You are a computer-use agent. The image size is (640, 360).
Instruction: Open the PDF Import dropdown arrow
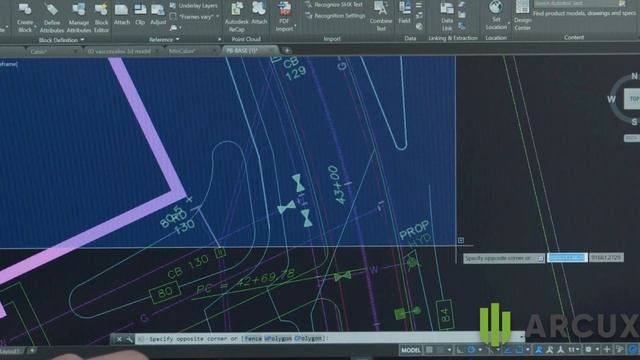tap(295, 26)
